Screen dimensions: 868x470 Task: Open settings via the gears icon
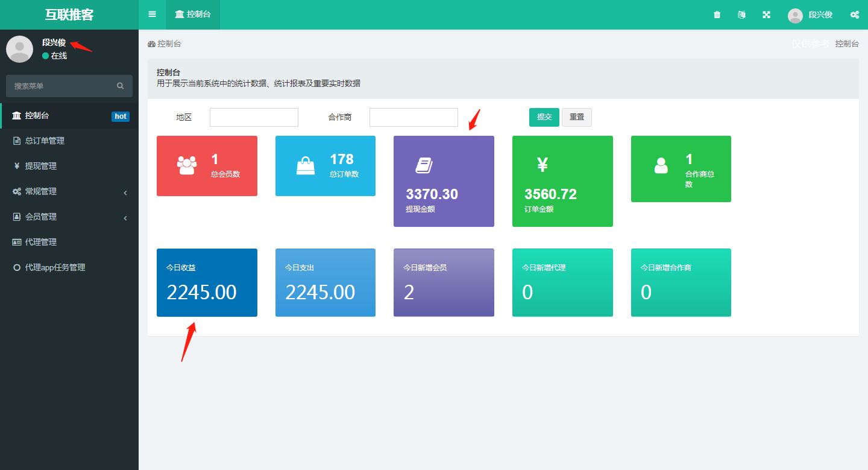click(x=854, y=14)
